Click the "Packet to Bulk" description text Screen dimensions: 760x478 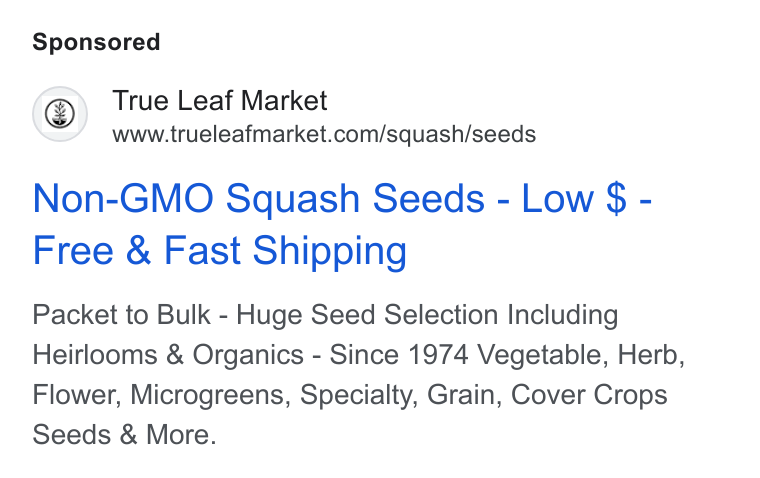[121, 315]
